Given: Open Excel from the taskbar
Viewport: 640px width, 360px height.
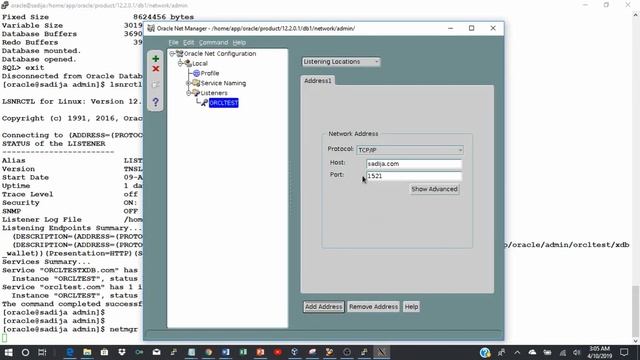Looking at the screenshot, I should pos(243,352).
